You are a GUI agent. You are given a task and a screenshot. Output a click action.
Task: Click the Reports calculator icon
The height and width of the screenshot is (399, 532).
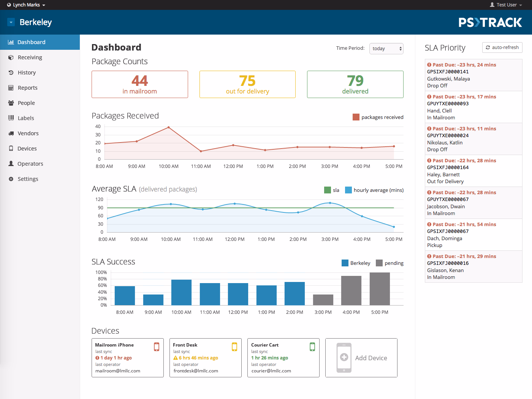tap(11, 88)
